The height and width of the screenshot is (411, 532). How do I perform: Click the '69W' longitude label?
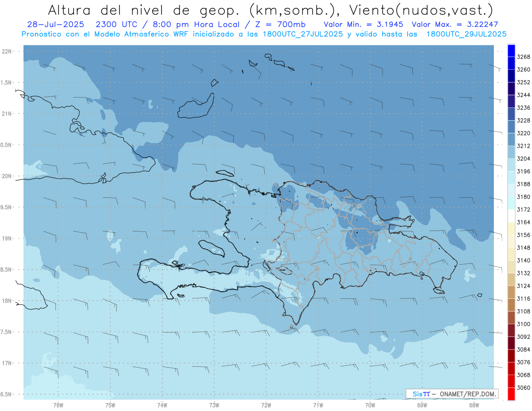coord(422,404)
